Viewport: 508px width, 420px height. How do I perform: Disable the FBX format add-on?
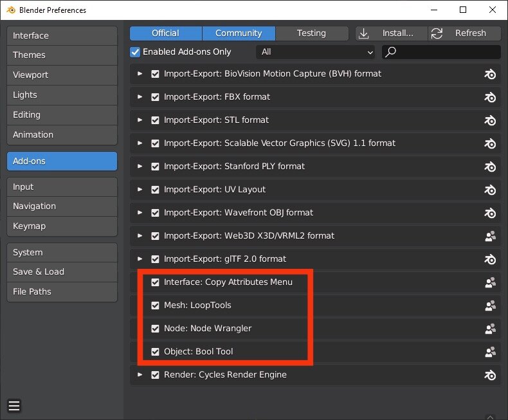pyautogui.click(x=155, y=97)
